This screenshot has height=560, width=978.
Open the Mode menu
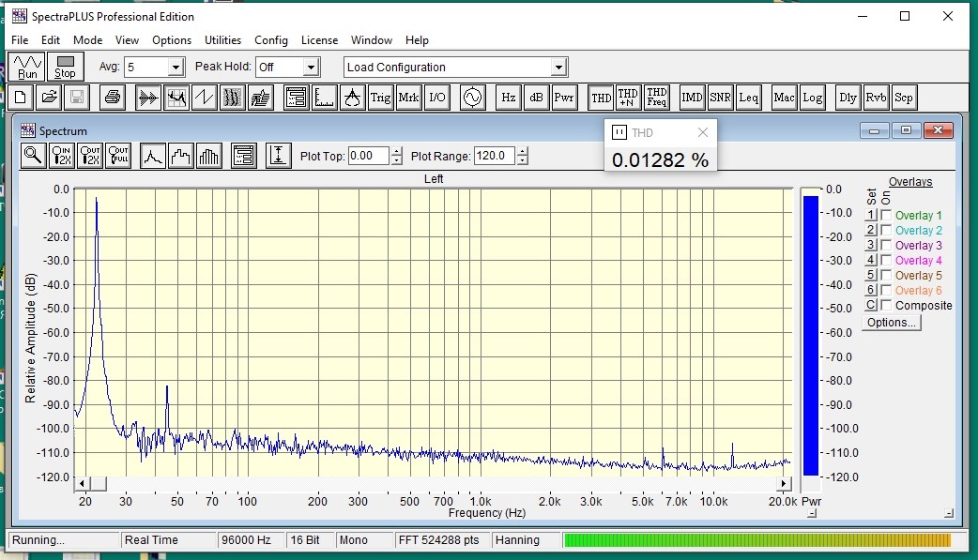tap(88, 40)
